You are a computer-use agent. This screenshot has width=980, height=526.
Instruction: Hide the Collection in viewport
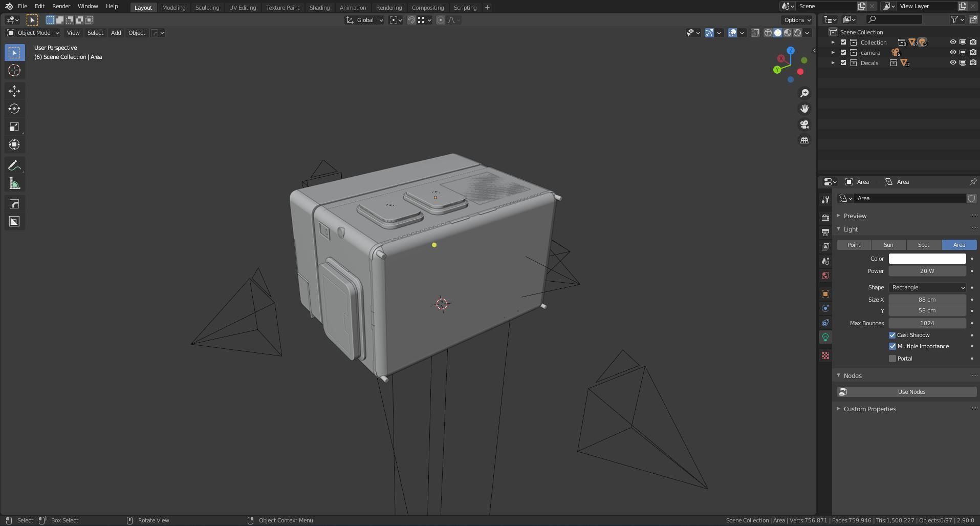[x=953, y=43]
